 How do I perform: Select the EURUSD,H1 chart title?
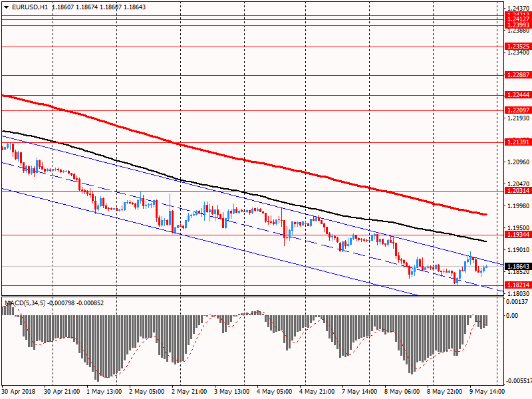(x=30, y=7)
